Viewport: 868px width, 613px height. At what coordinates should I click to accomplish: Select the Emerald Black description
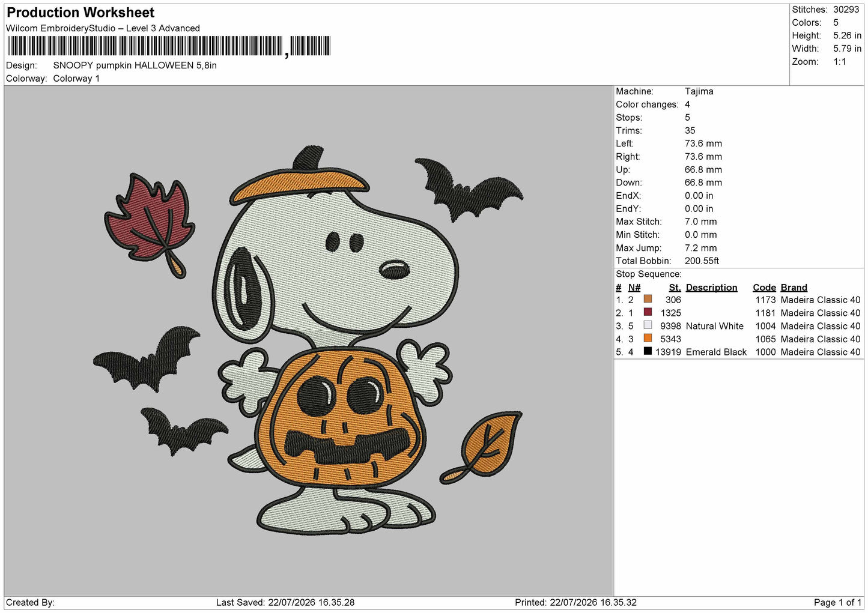pos(716,352)
